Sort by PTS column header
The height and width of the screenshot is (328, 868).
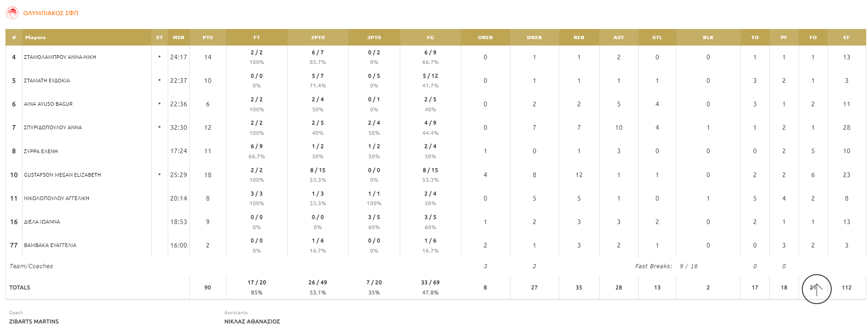click(x=208, y=38)
